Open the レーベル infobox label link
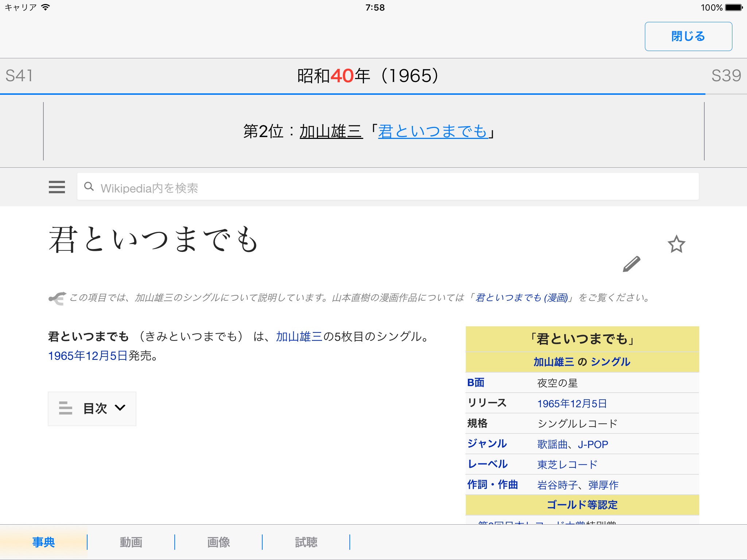Image resolution: width=747 pixels, height=560 pixels. tap(488, 464)
